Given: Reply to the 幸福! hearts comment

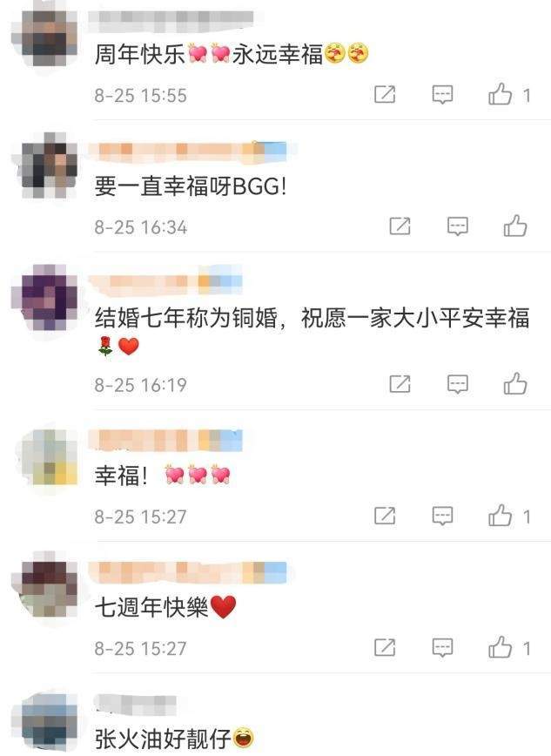Looking at the screenshot, I should pos(442,516).
